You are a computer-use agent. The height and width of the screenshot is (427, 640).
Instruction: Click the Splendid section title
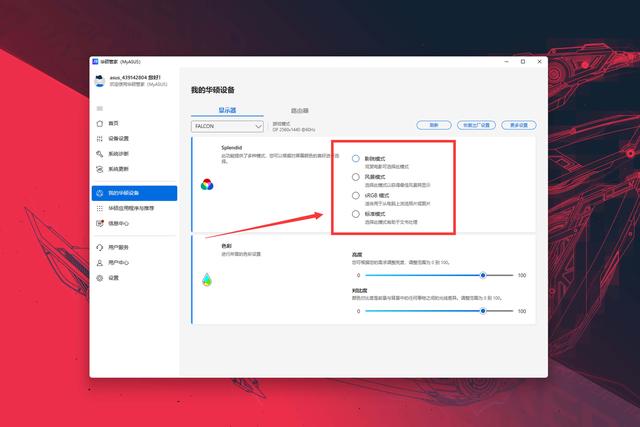(231, 148)
